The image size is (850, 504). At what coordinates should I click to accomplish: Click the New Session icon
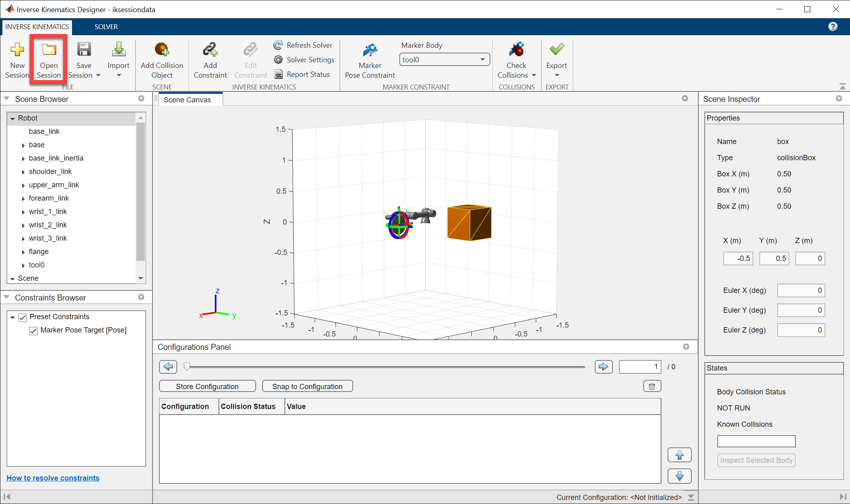[x=17, y=50]
